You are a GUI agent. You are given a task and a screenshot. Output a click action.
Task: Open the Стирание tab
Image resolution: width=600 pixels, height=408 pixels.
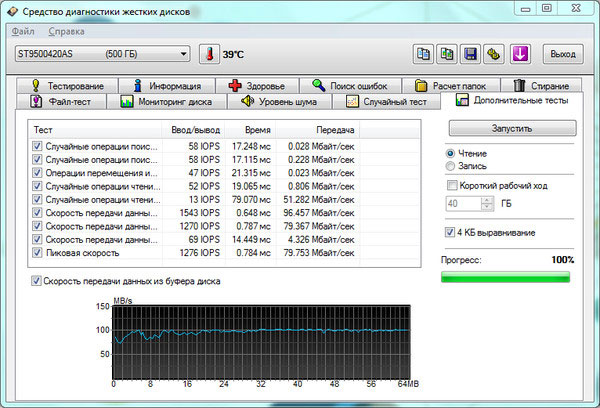point(541,85)
